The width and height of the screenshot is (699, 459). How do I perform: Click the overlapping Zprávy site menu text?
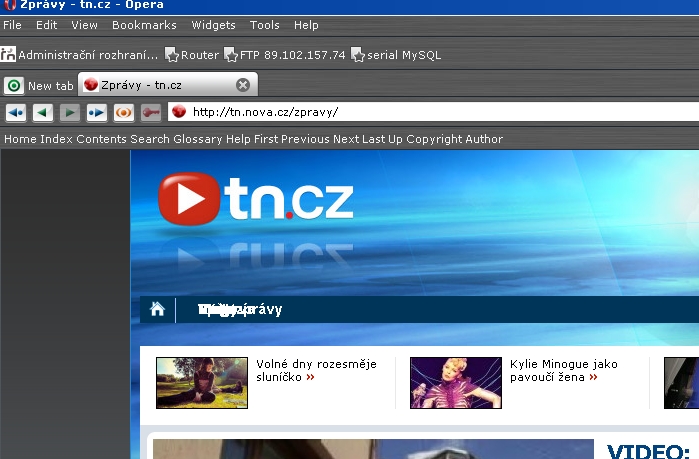(x=240, y=309)
